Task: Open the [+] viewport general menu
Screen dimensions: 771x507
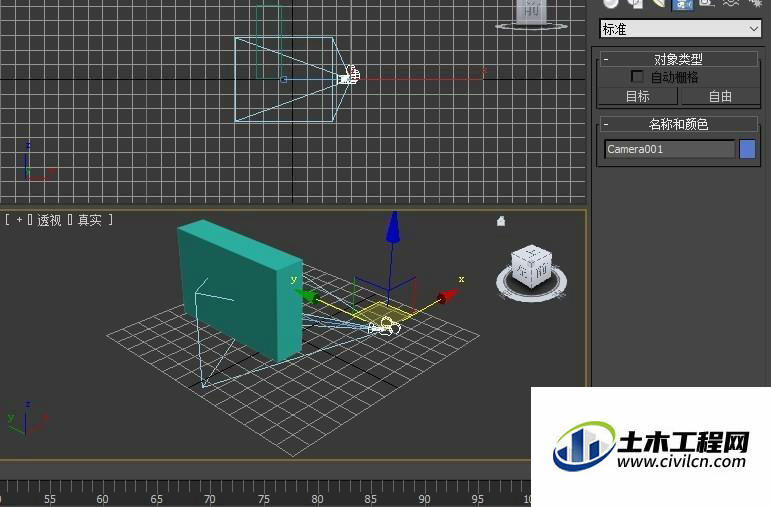Action: coord(19,220)
